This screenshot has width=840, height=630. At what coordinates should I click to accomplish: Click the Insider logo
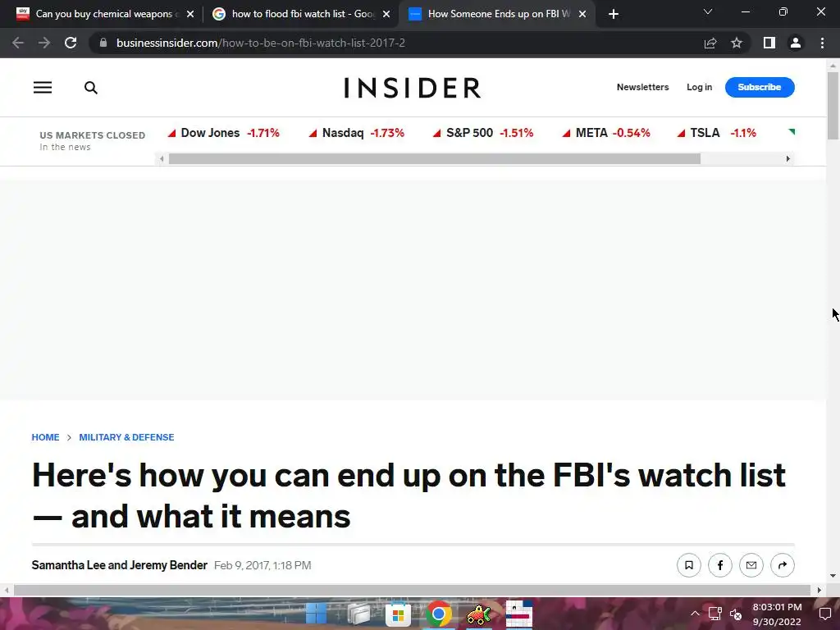click(412, 88)
